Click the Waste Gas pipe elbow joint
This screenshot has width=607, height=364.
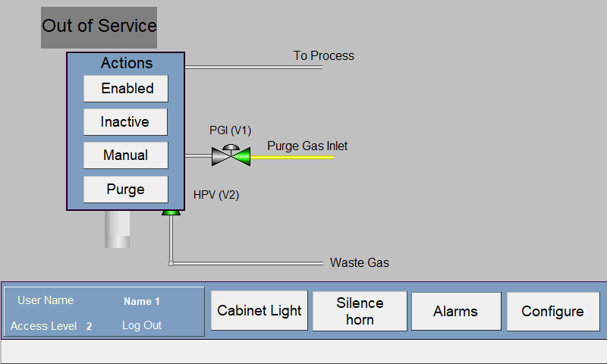171,263
